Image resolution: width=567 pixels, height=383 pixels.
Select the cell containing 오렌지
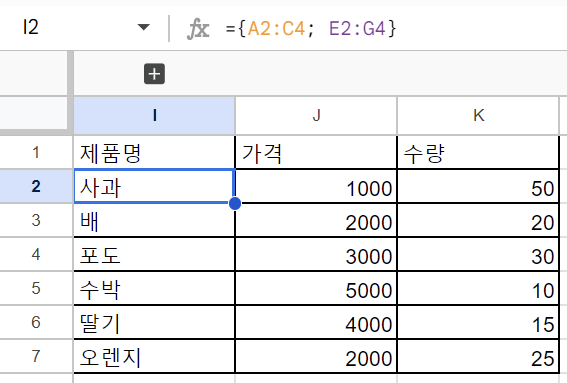(x=154, y=356)
